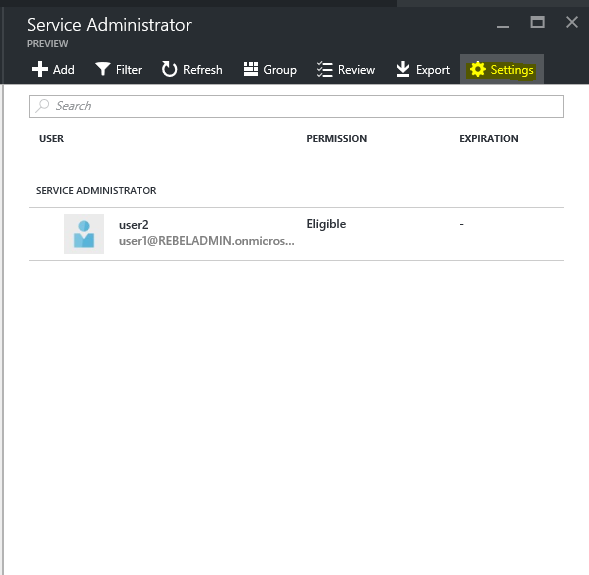Image resolution: width=589 pixels, height=575 pixels.
Task: Select the Group grid icon
Action: tap(251, 69)
